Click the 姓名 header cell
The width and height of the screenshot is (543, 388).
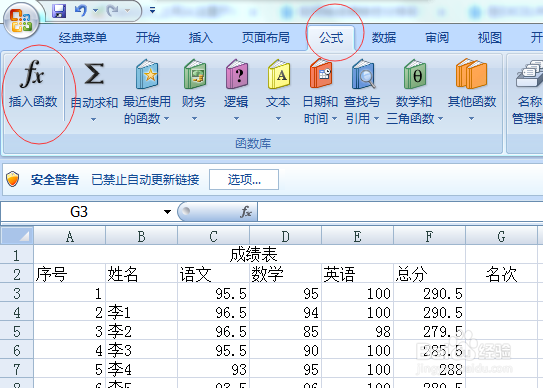[x=141, y=274]
